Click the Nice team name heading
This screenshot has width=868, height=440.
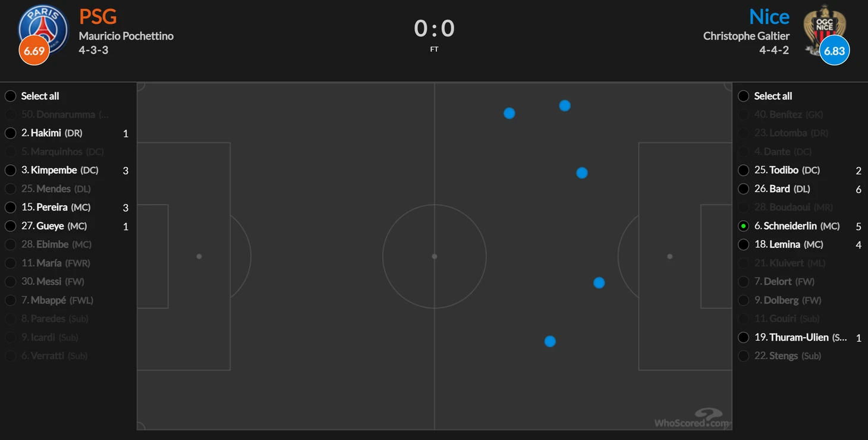[x=769, y=17]
